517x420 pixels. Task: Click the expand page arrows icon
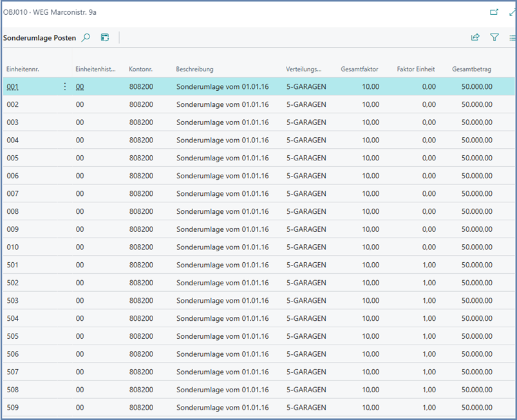tap(512, 12)
